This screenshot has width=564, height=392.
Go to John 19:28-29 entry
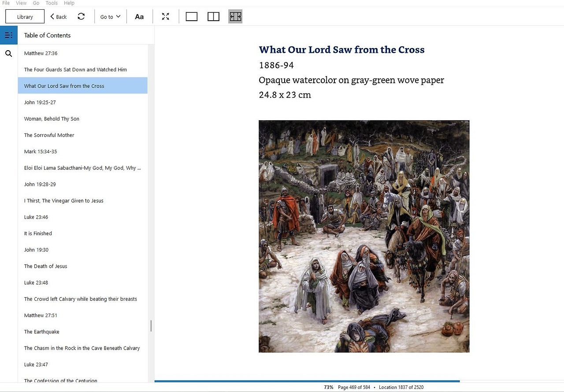[x=83, y=184]
